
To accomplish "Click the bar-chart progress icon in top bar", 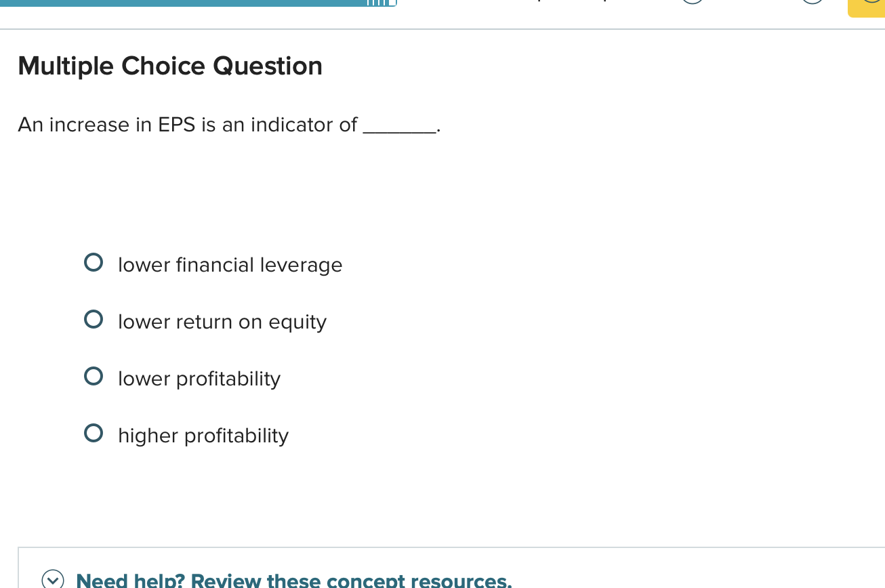I will [x=382, y=5].
